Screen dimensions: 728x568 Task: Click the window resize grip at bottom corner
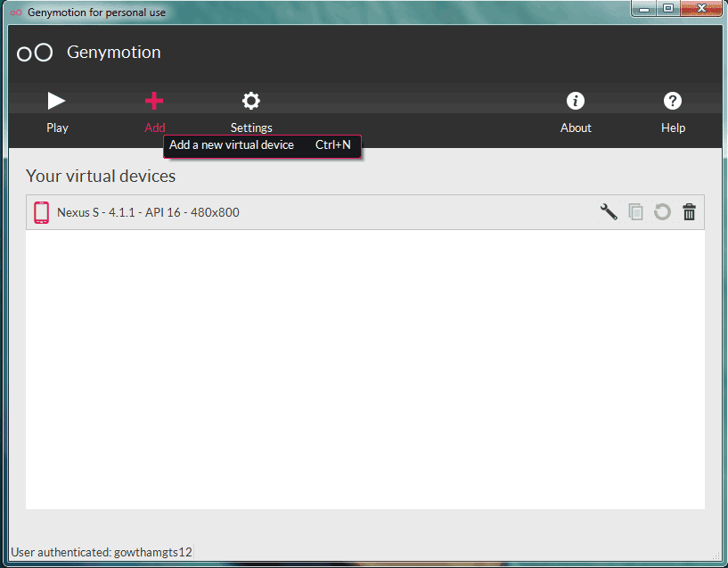(716, 556)
